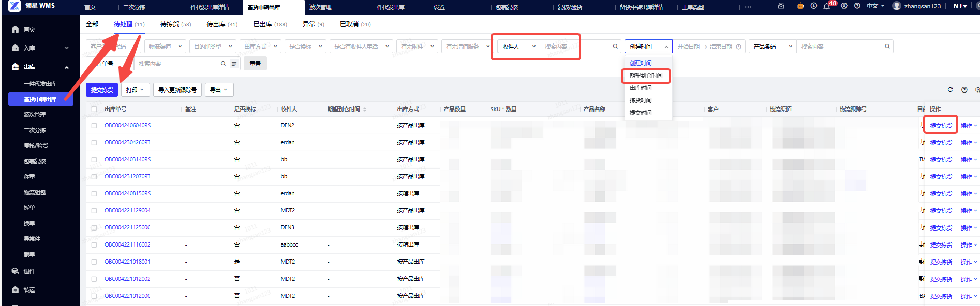Open 波次管理 in the sidebar
Image resolution: width=980 pixels, height=306 pixels.
(x=35, y=115)
